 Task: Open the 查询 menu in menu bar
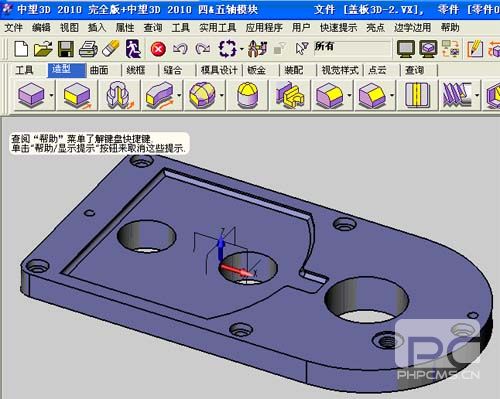153,27
